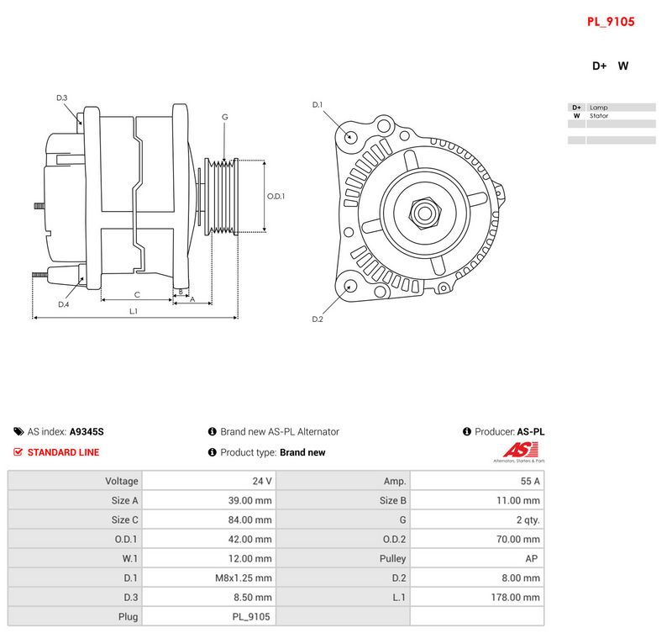672x633 pixels.
Task: Click the Pulley AP value cell
Action: click(477, 558)
